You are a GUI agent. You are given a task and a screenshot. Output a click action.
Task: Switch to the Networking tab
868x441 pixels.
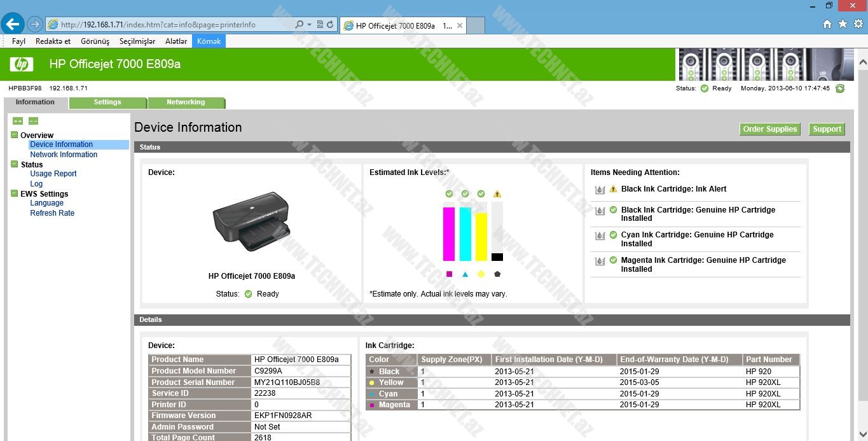186,102
